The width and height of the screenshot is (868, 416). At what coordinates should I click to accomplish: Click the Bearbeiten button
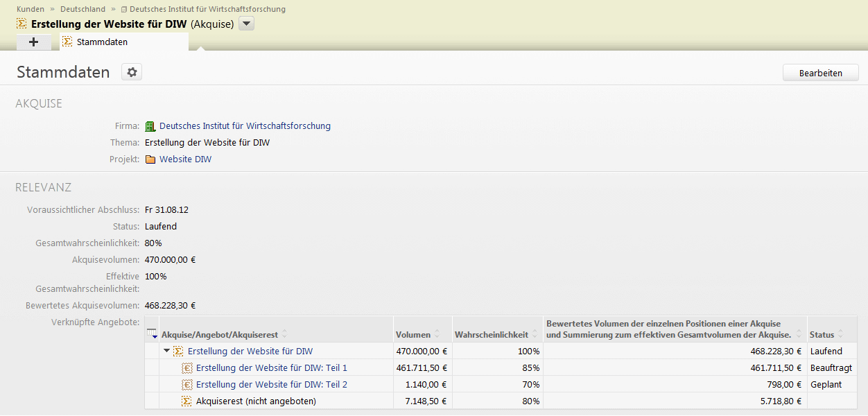821,73
